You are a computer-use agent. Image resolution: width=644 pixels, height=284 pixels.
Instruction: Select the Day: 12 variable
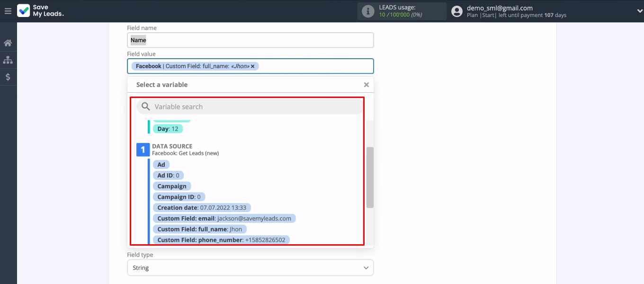(x=168, y=129)
